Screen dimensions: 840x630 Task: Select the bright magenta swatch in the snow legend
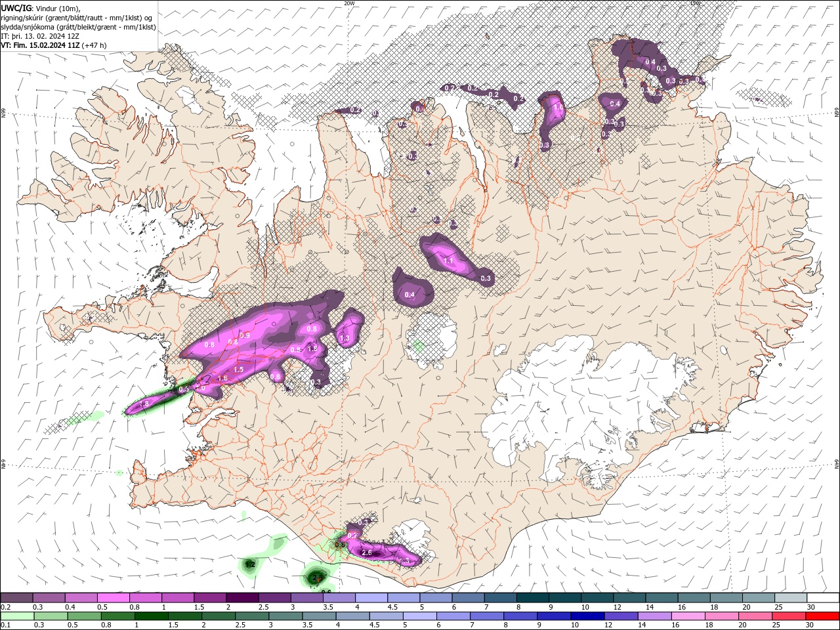[113, 598]
